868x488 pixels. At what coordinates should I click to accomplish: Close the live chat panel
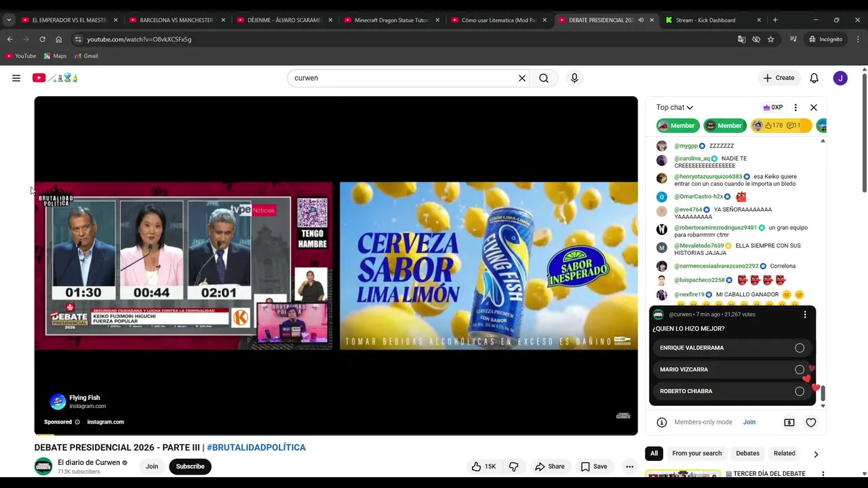click(x=814, y=107)
